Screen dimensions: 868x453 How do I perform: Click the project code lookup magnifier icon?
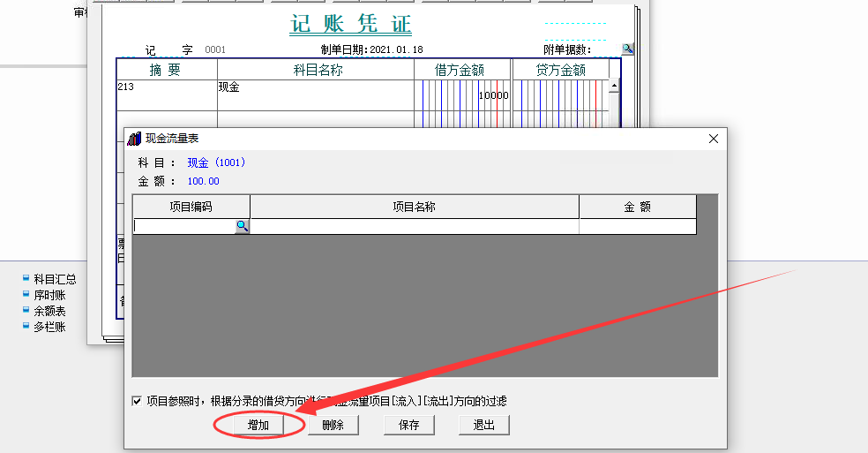(x=242, y=226)
